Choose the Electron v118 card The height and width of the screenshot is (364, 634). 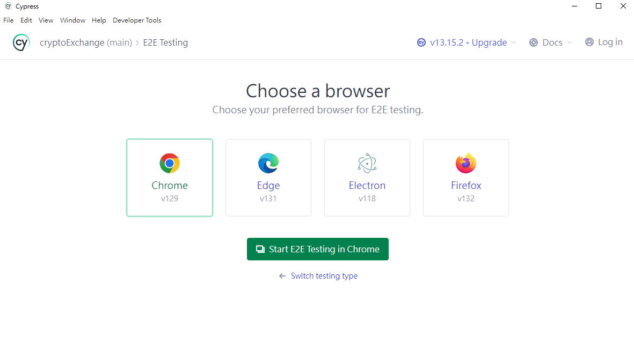[x=367, y=178]
